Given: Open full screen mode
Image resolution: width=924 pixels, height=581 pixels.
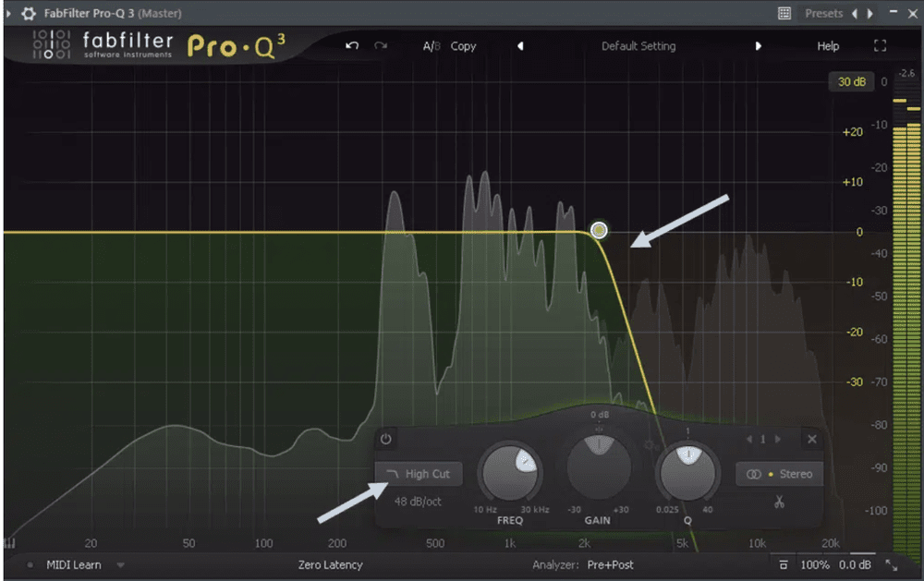Looking at the screenshot, I should (880, 44).
